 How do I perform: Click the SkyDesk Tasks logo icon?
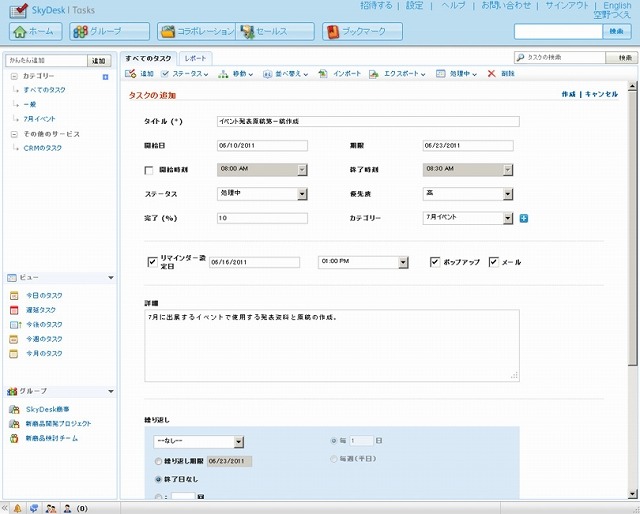click(18, 10)
